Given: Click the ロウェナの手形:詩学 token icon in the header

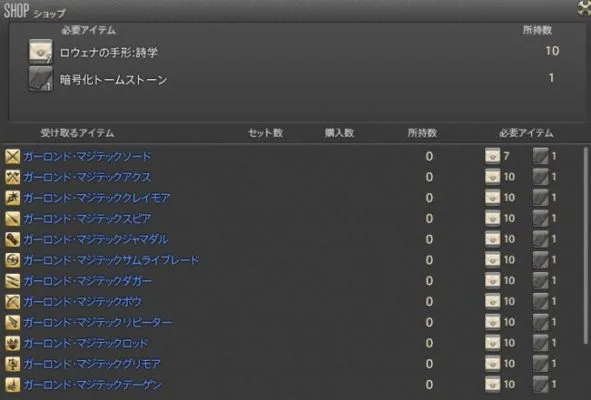Looking at the screenshot, I should click(x=41, y=51).
